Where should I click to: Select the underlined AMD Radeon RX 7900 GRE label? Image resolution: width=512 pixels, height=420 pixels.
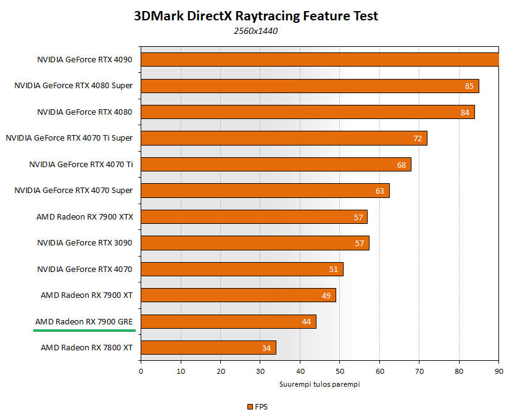pos(84,322)
